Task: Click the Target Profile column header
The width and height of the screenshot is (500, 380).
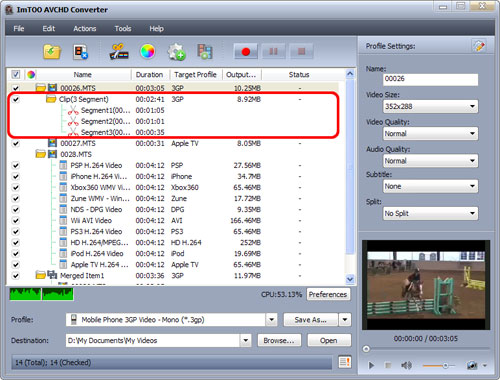Action: coord(195,75)
